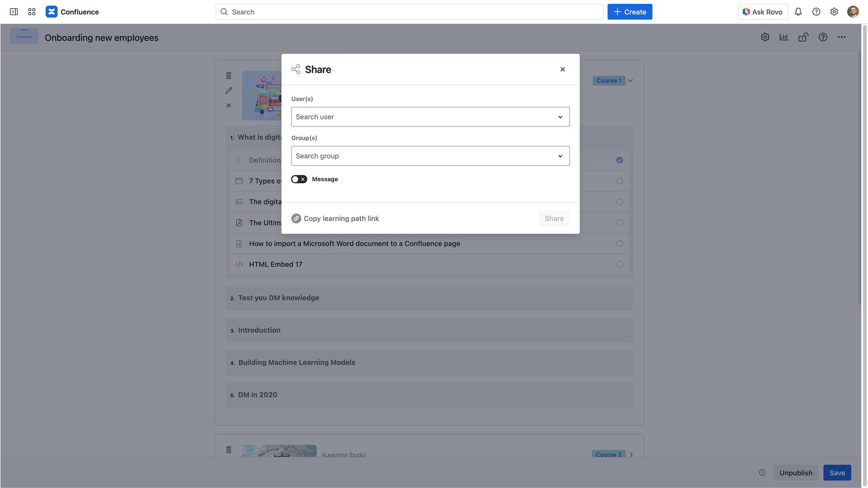This screenshot has width=868, height=488.
Task: Open the Search group dropdown
Action: (430, 156)
